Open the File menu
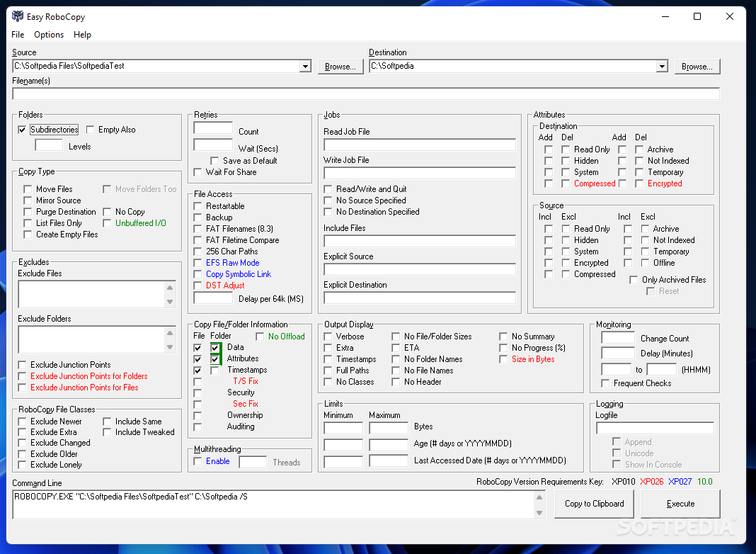Screen dimensions: 756x554 (18, 34)
